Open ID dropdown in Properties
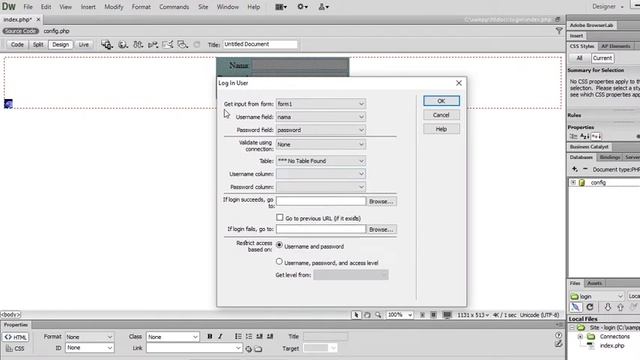This screenshot has height=360, width=640. pos(89,348)
